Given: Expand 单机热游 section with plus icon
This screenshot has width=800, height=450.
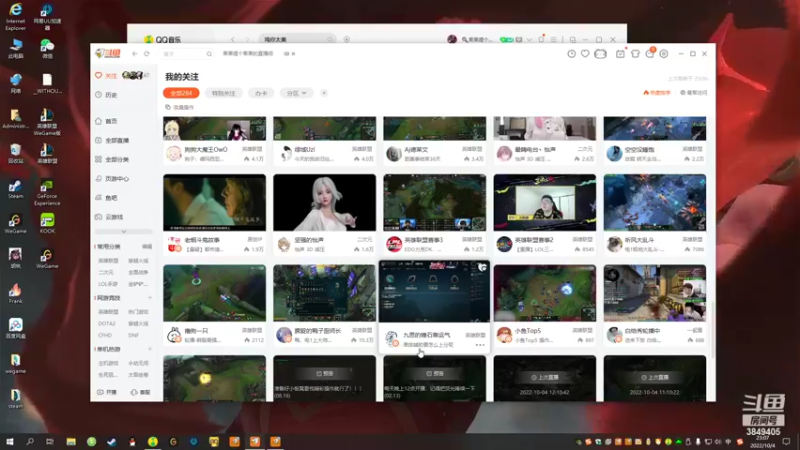Looking at the screenshot, I should (150, 349).
